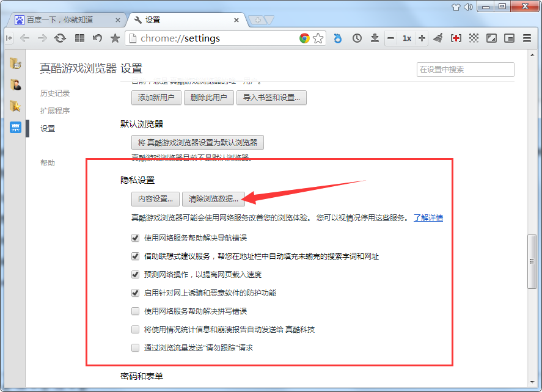Click the red plus medkit toolbar icon
The width and height of the screenshot is (542, 392).
tap(456, 38)
